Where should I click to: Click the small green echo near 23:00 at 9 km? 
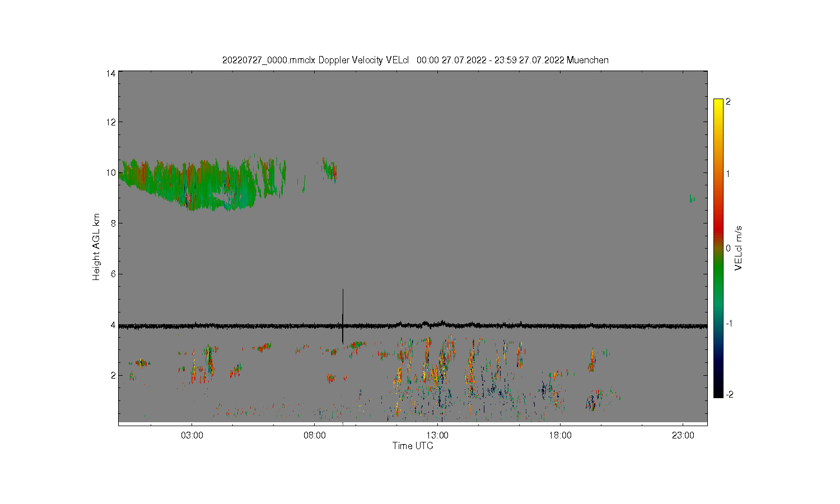pos(692,198)
